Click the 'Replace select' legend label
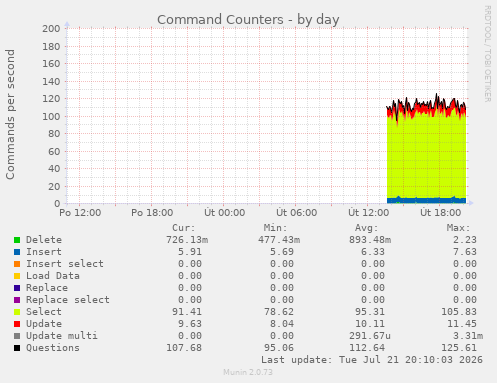Screen dimensions: 497x383 click(68, 300)
